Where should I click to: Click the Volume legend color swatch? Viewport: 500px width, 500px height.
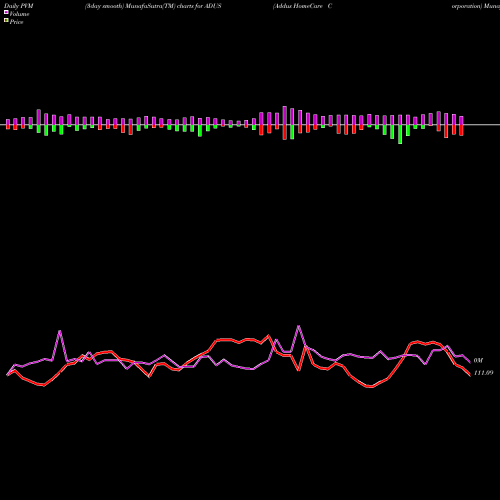click(x=6, y=12)
